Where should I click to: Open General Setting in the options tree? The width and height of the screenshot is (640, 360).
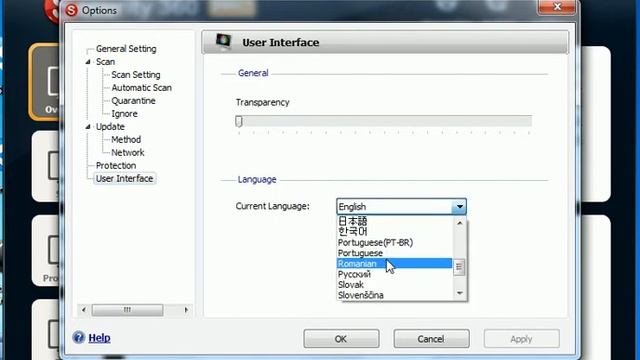126,49
